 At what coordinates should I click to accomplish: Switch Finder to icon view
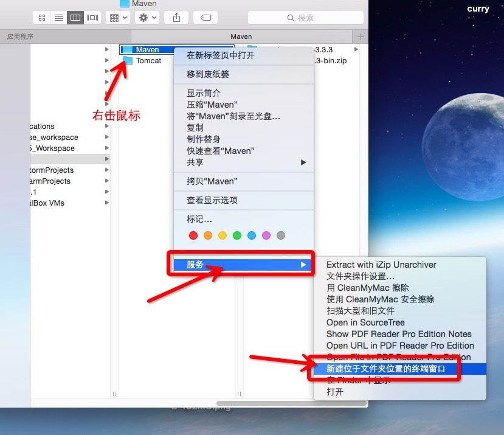42,18
